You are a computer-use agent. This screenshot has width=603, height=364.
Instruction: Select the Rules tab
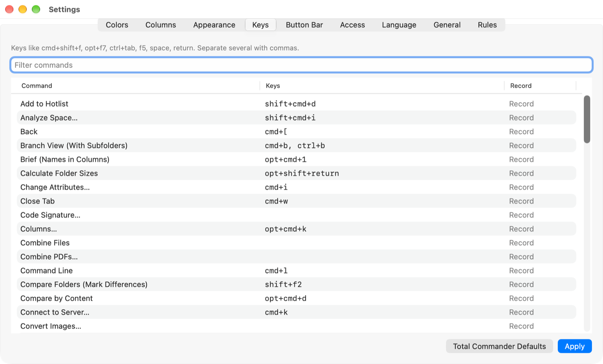click(x=487, y=25)
